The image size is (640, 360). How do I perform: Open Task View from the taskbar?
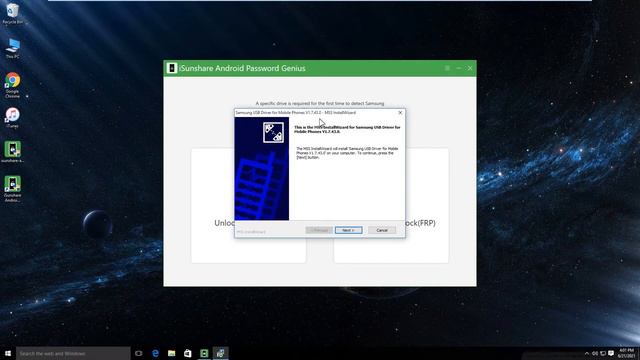139,353
